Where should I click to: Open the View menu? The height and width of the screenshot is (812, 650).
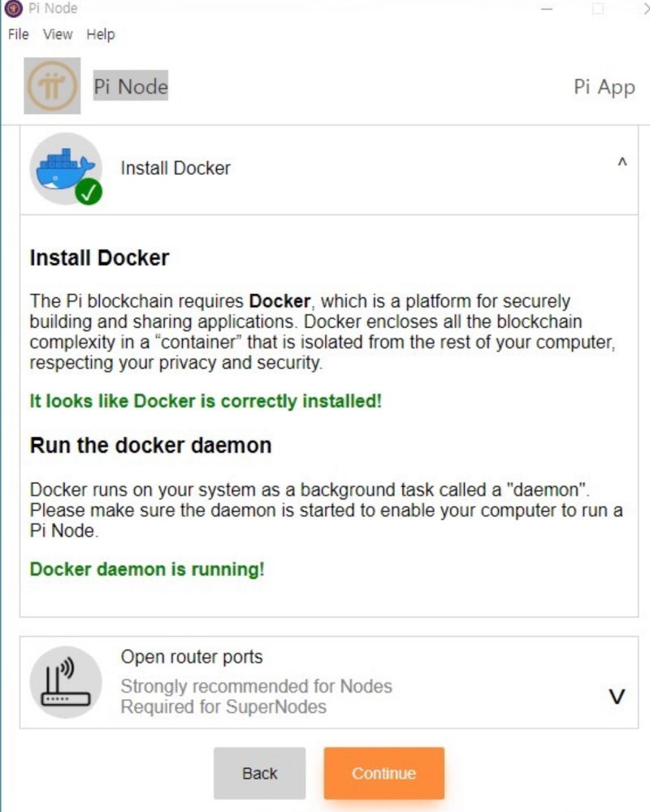(58, 34)
